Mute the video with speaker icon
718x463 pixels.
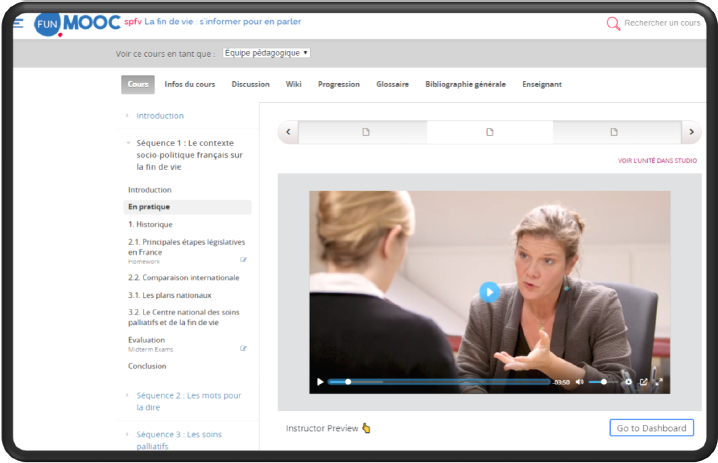coord(580,382)
